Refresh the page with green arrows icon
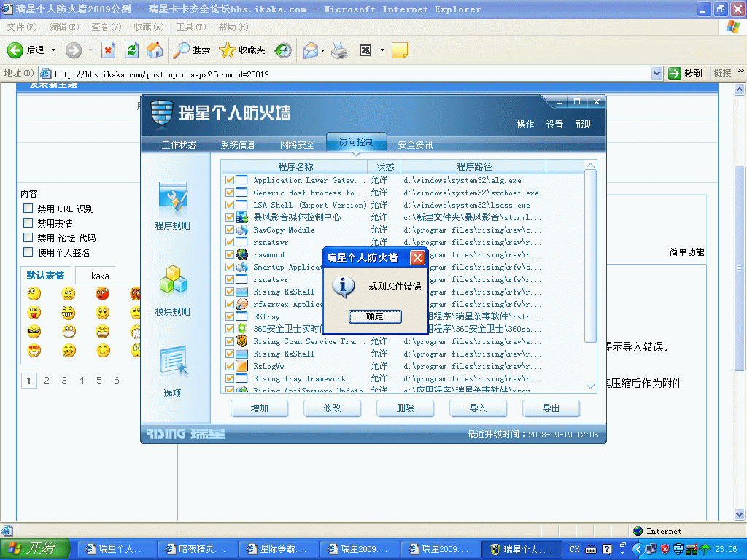The image size is (747, 560). click(131, 50)
